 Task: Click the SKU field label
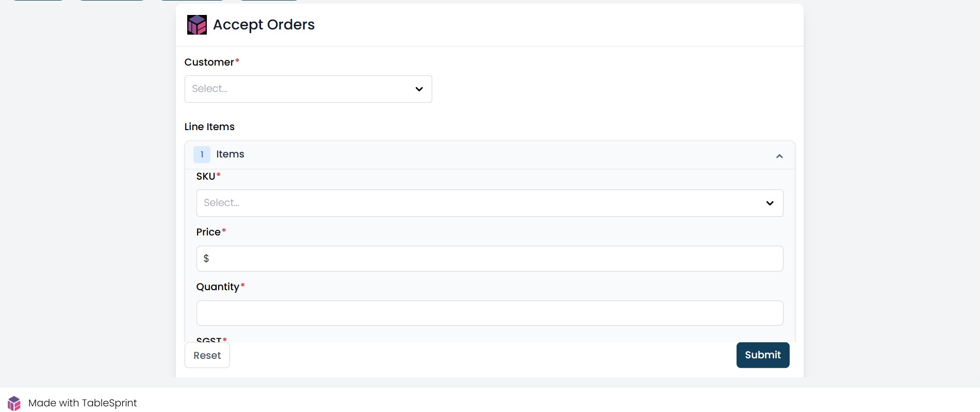(x=206, y=177)
